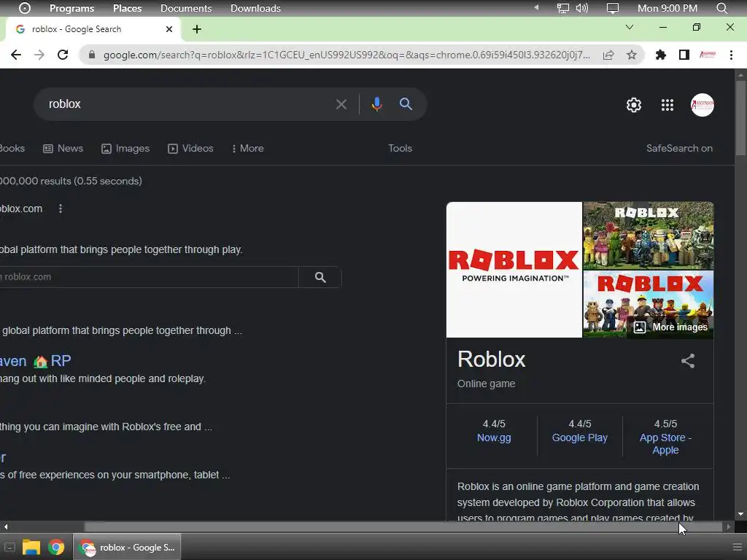Click the roblox.com site search box

149,277
